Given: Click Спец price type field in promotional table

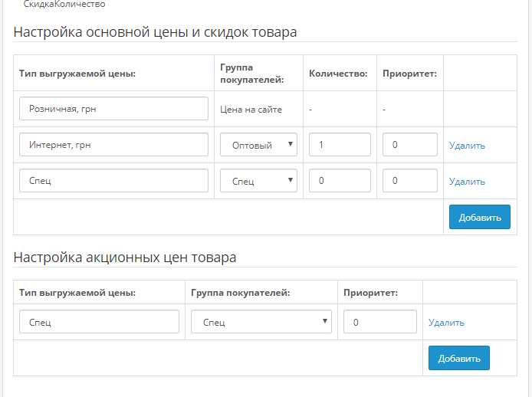Looking at the screenshot, I should (x=99, y=322).
